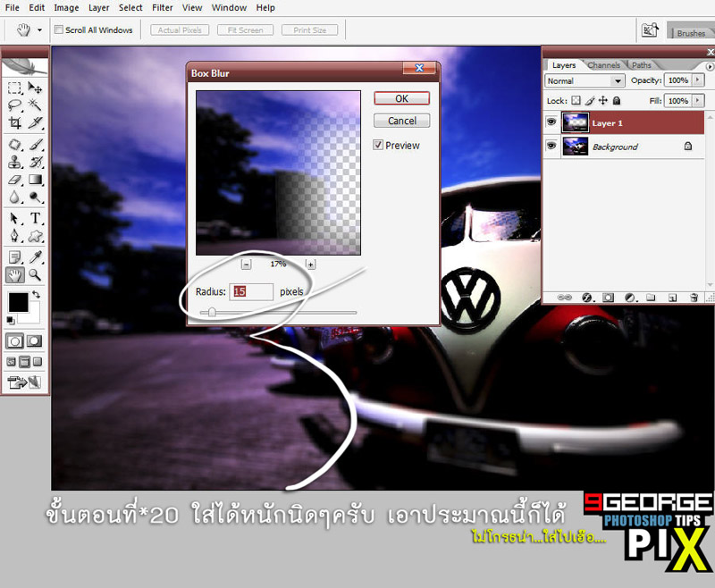
Task: Open the Hand tool preset picker
Action: pos(39,30)
